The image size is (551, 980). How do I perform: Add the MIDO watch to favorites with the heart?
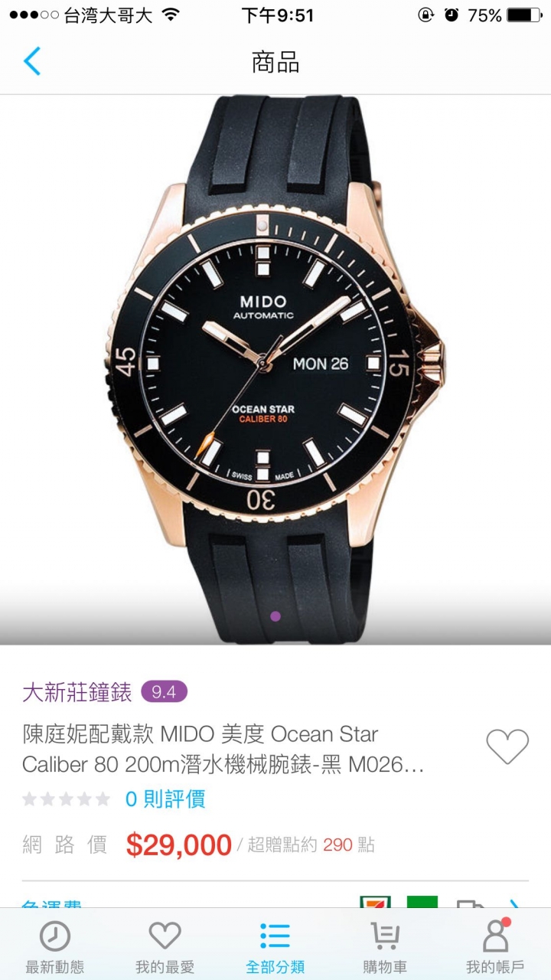(x=507, y=746)
